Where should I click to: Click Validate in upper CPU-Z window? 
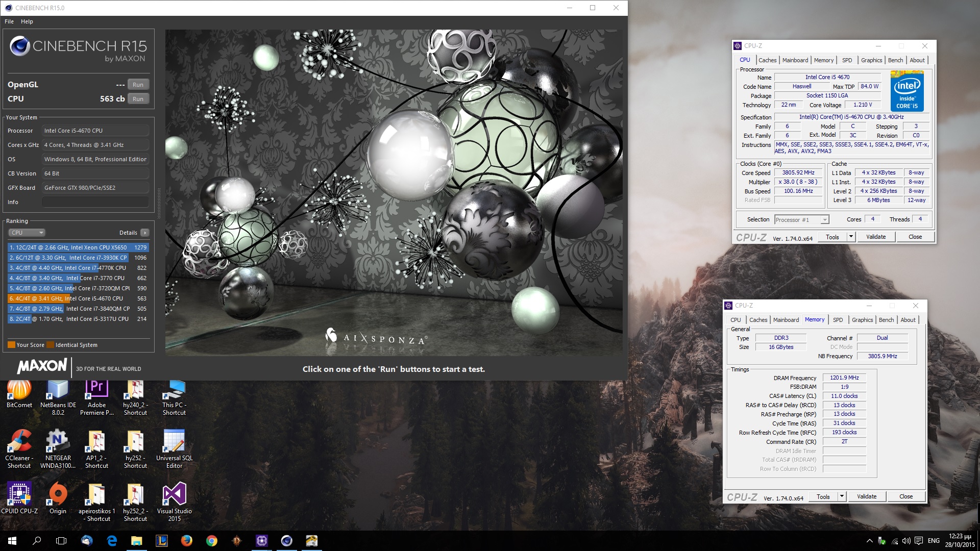(876, 237)
